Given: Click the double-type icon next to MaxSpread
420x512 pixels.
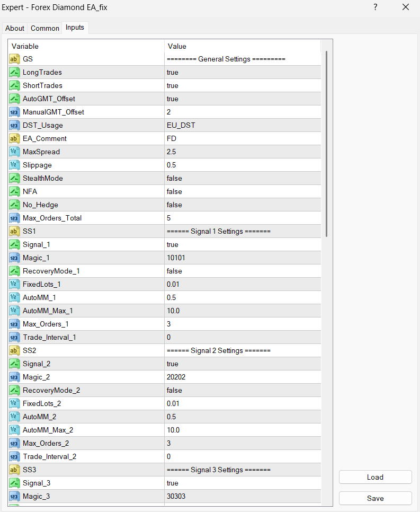Looking at the screenshot, I should point(15,152).
